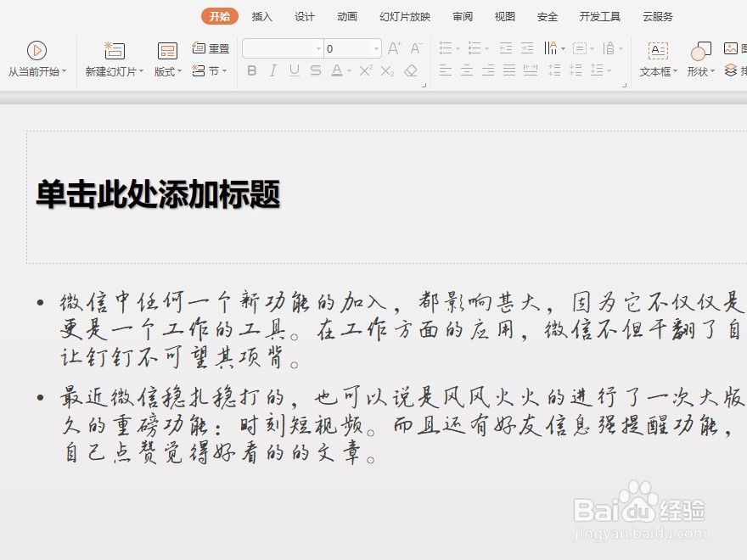Open paragraph settings dialog launcher

coord(625,85)
